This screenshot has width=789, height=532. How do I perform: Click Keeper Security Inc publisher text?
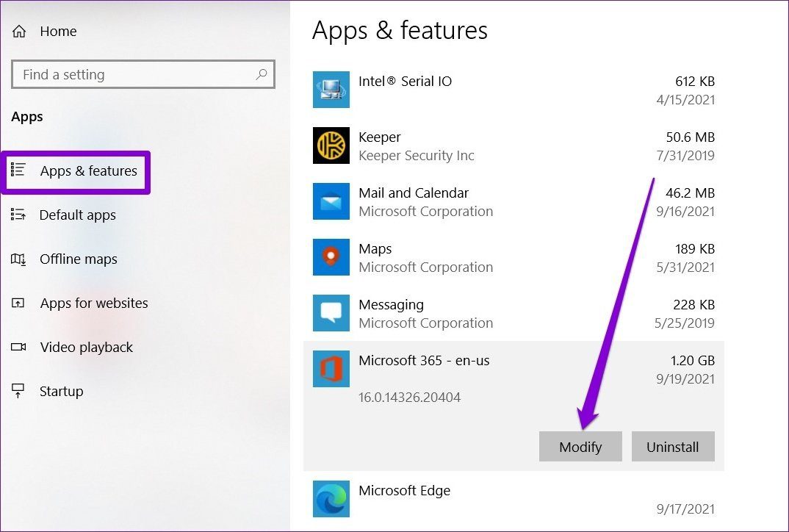tap(417, 156)
